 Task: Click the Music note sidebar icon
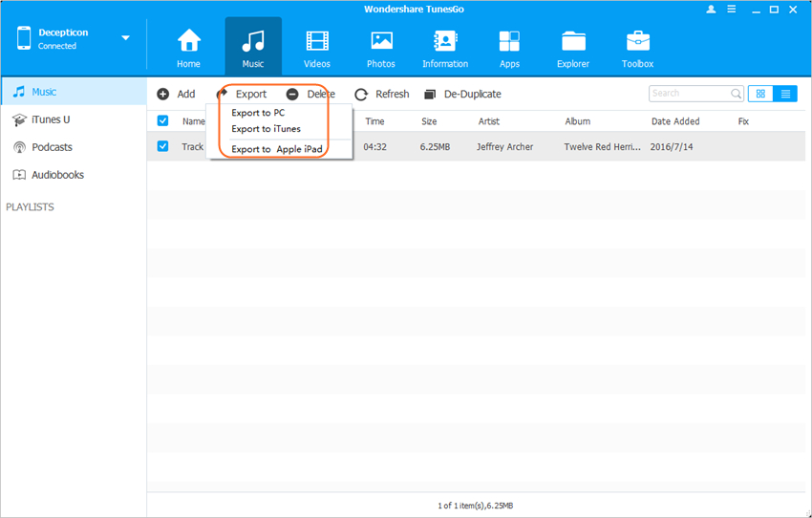pos(19,92)
